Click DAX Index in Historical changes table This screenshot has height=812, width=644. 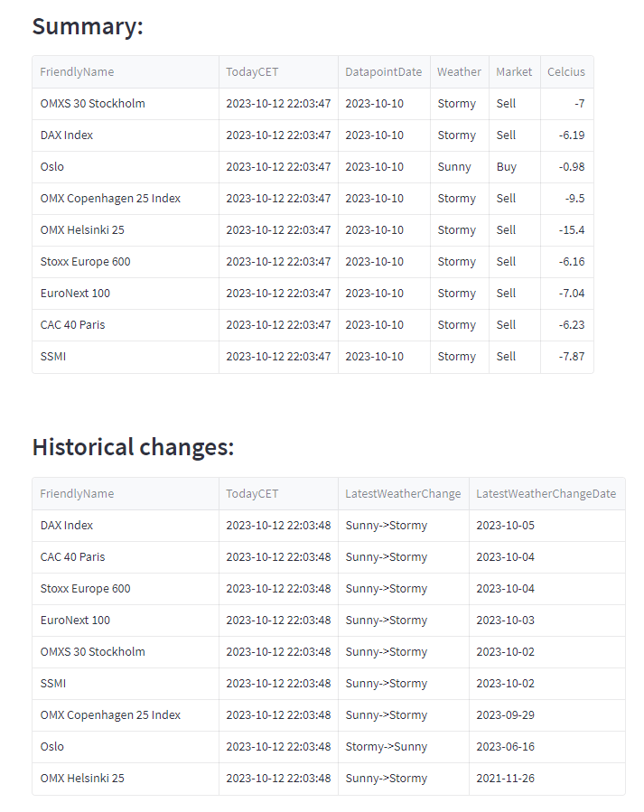tap(67, 526)
